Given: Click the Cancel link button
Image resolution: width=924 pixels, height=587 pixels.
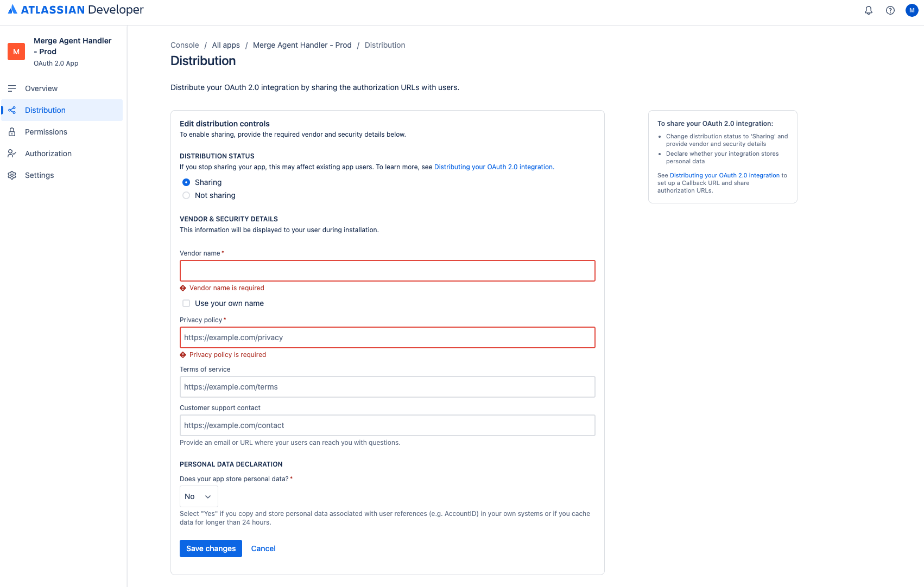Looking at the screenshot, I should pyautogui.click(x=263, y=548).
